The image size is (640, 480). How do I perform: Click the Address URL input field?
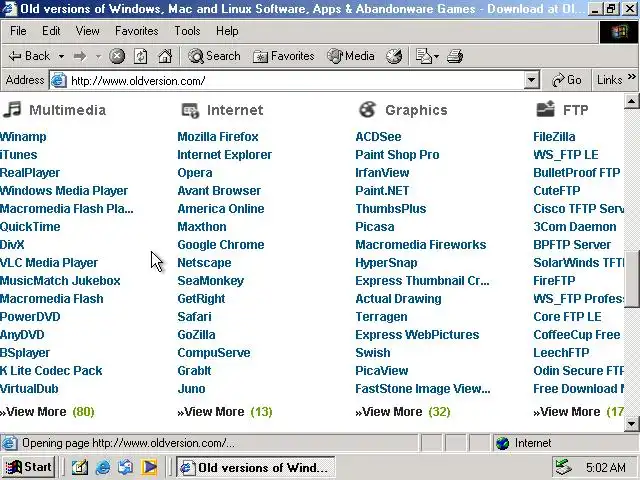[296, 80]
